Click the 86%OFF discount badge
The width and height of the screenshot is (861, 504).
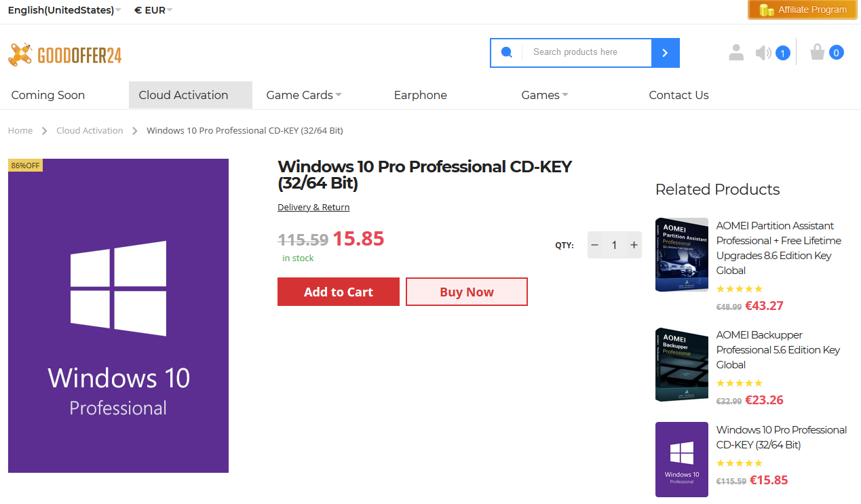[x=26, y=166]
